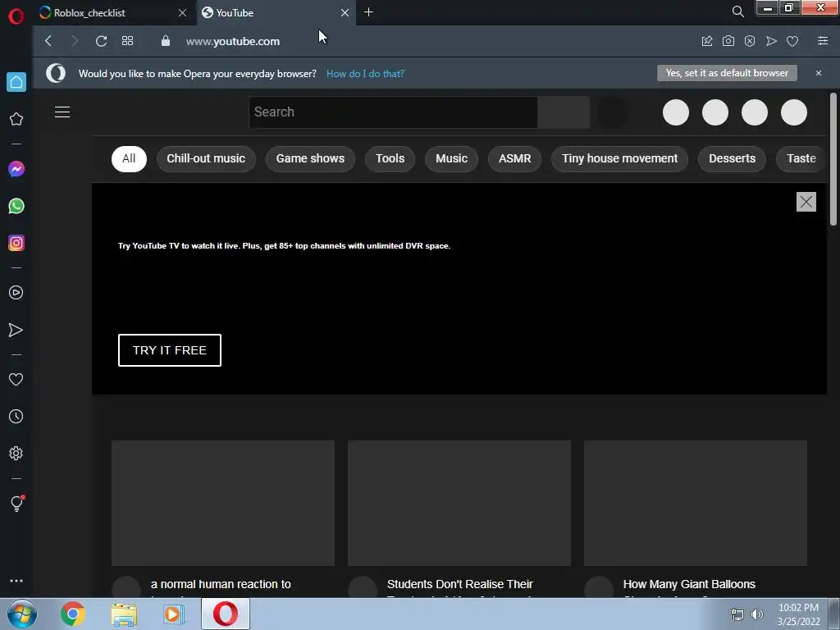
Task: Click the 'Students Don't Realise Their' title
Action: point(460,584)
